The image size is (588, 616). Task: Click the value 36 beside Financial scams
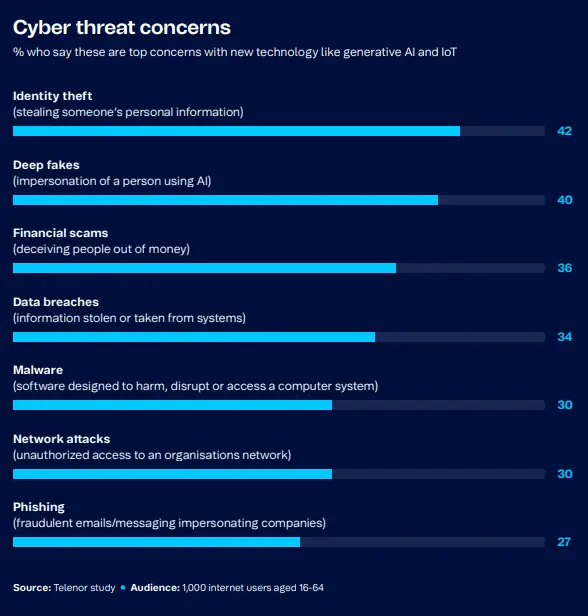tap(564, 268)
